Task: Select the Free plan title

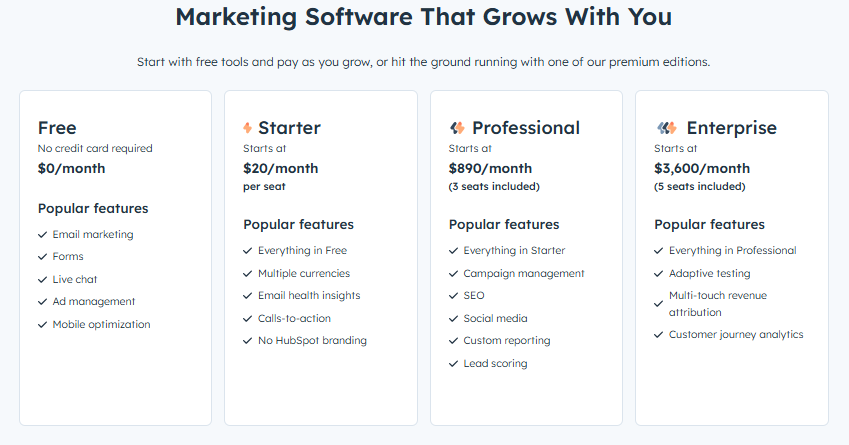Action: coord(57,127)
